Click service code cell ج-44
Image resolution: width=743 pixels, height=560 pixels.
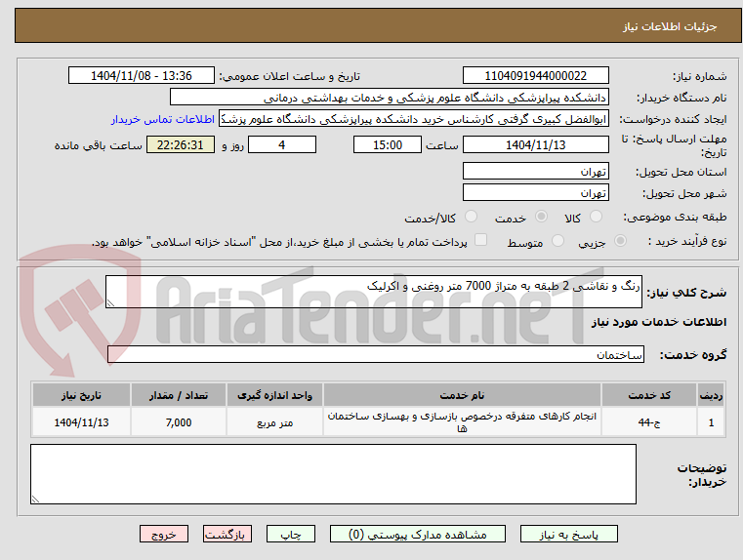point(649,422)
